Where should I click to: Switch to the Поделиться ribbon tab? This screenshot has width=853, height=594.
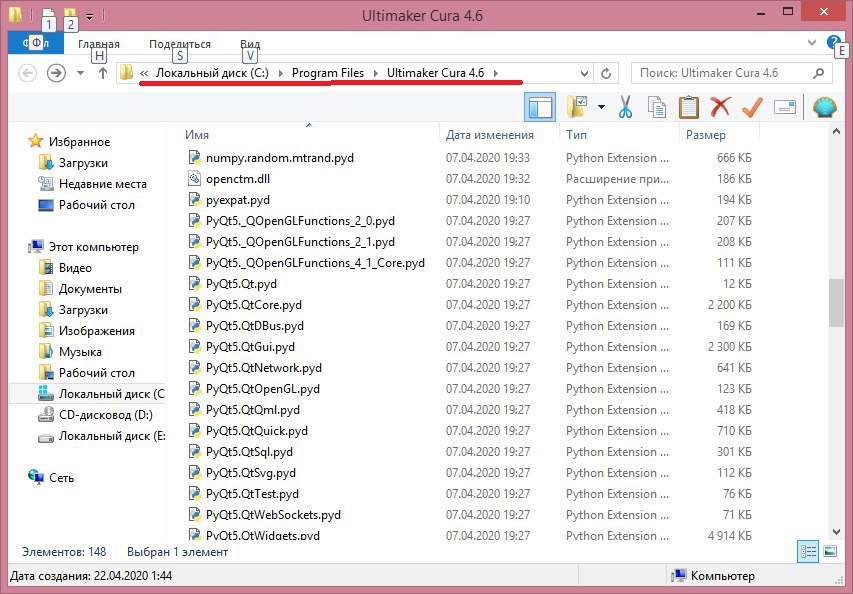[180, 44]
